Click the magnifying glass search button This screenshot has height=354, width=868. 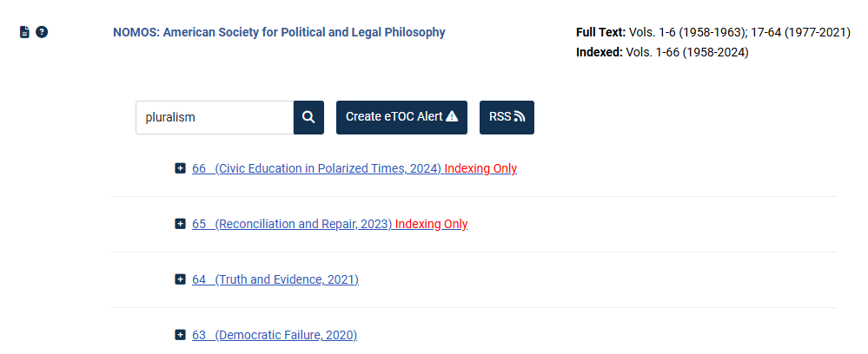[308, 117]
